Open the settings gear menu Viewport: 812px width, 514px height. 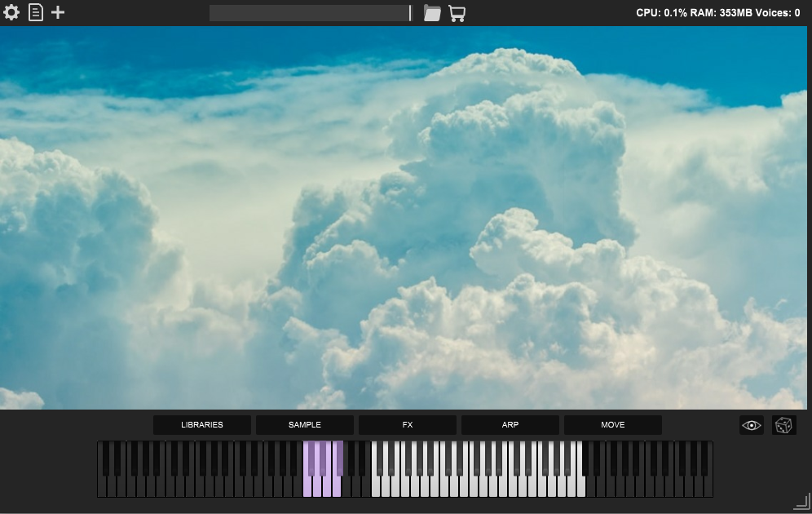click(11, 12)
